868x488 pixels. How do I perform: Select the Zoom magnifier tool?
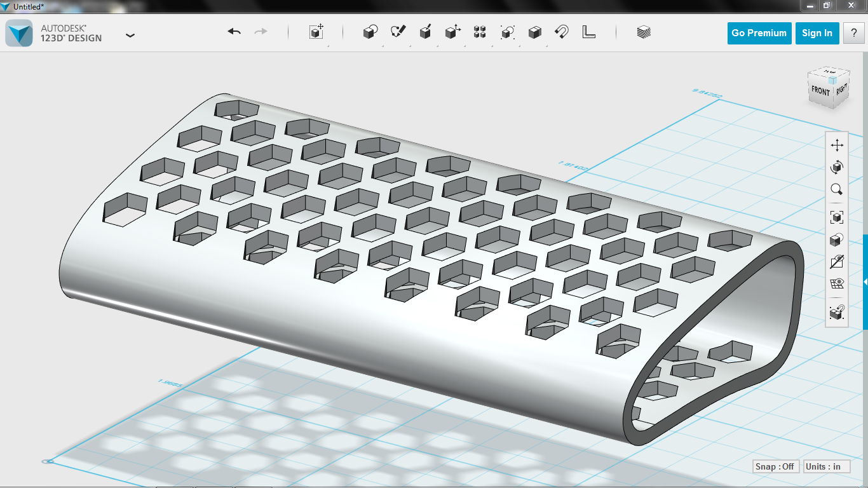point(837,189)
